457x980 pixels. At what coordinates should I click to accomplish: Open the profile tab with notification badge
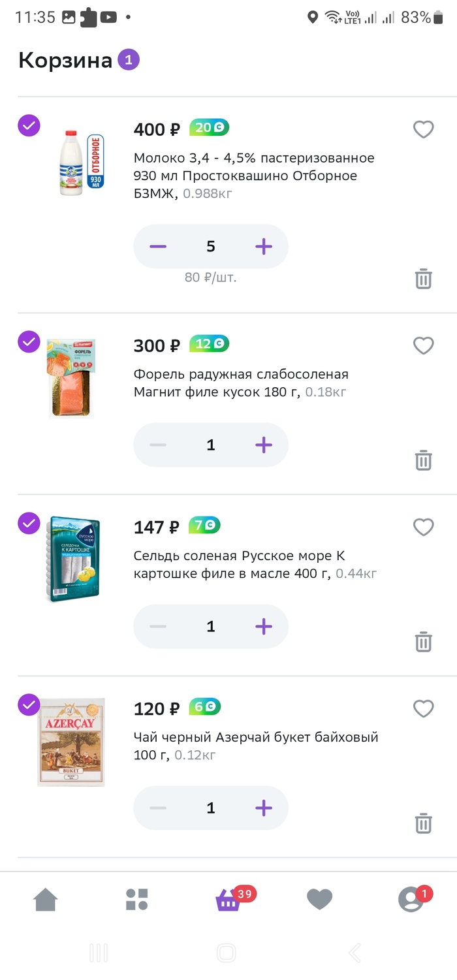click(411, 900)
